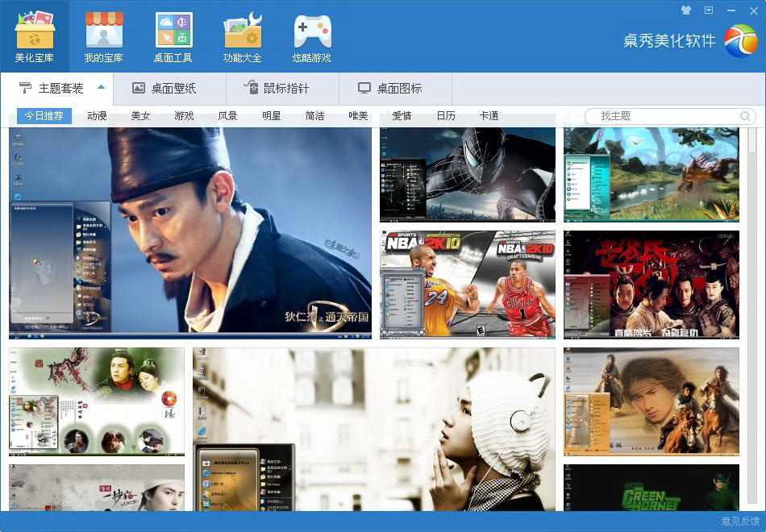This screenshot has width=766, height=532.
Task: Switch to 鼠标指针 tab
Action: click(282, 89)
